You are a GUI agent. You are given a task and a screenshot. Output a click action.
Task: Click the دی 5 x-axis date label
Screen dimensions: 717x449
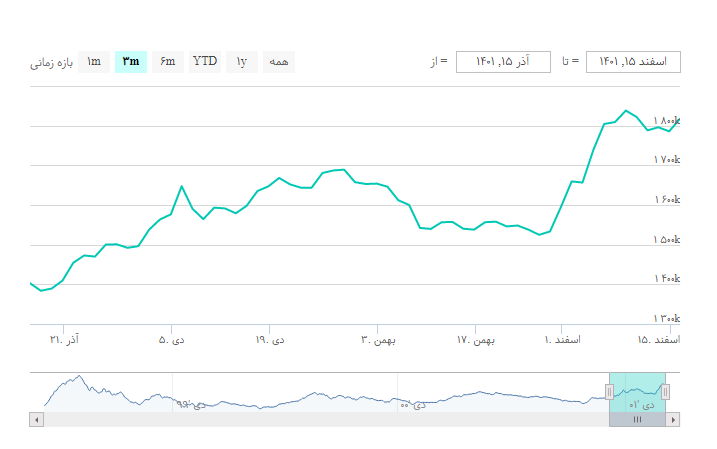171,340
